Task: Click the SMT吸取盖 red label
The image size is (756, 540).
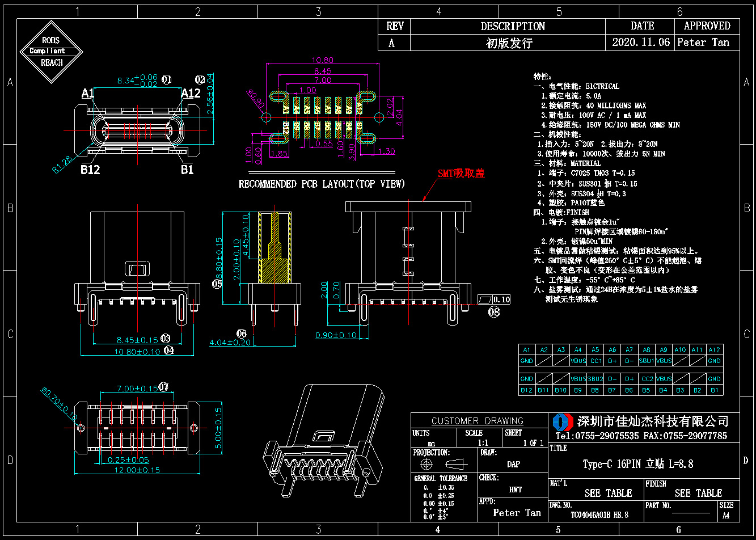Action: coord(461,173)
